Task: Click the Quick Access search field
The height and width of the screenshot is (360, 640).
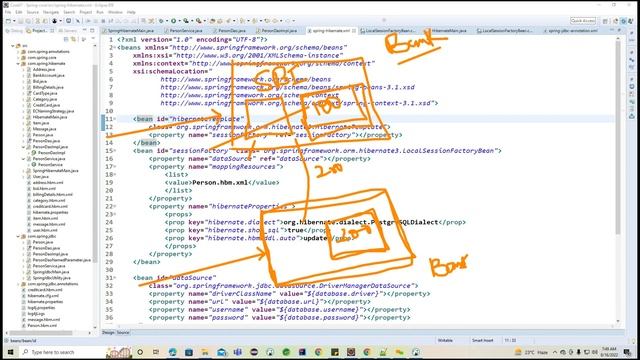Action: point(583,21)
